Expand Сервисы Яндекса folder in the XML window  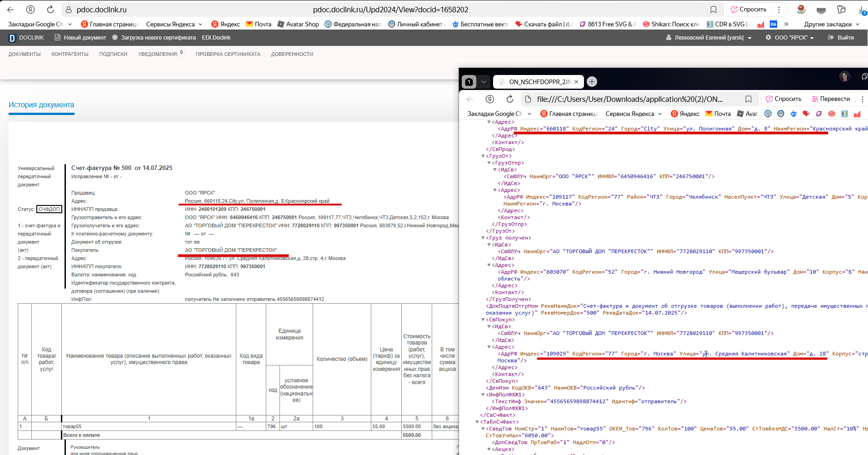pyautogui.click(x=634, y=114)
